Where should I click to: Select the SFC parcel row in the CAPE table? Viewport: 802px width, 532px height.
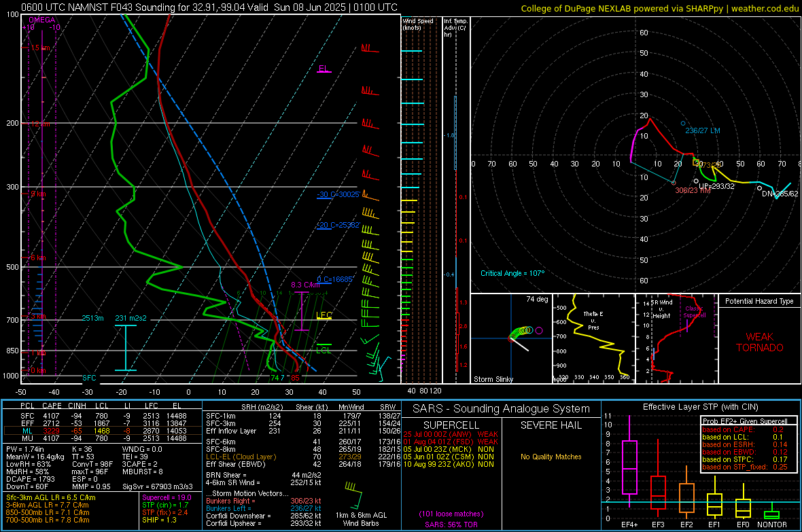(x=103, y=416)
